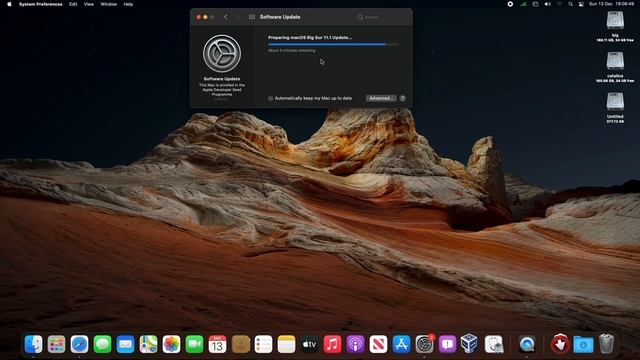This screenshot has height=360, width=640.
Task: Click the green signal-bars icon in menu bar
Action: click(x=523, y=4)
